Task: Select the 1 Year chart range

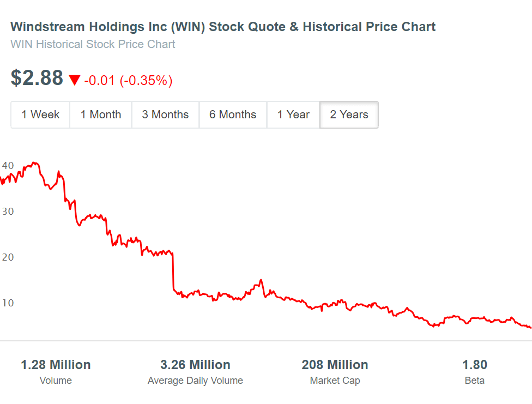Action: pyautogui.click(x=293, y=114)
